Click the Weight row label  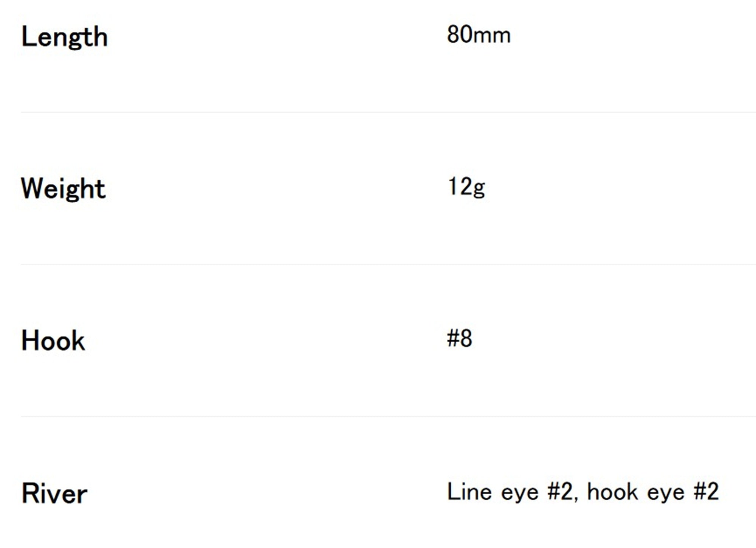(63, 189)
